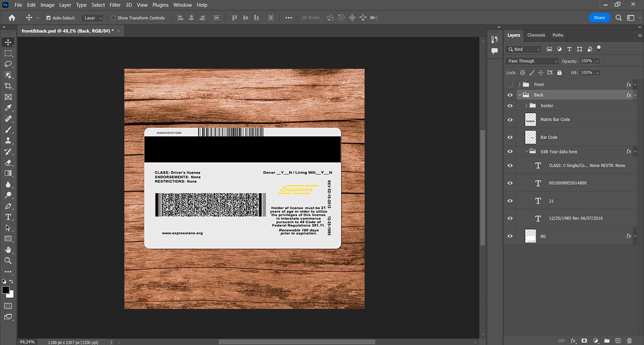Image resolution: width=644 pixels, height=345 pixels.
Task: Enable Show Transform Controls checkbox
Action: (x=113, y=18)
